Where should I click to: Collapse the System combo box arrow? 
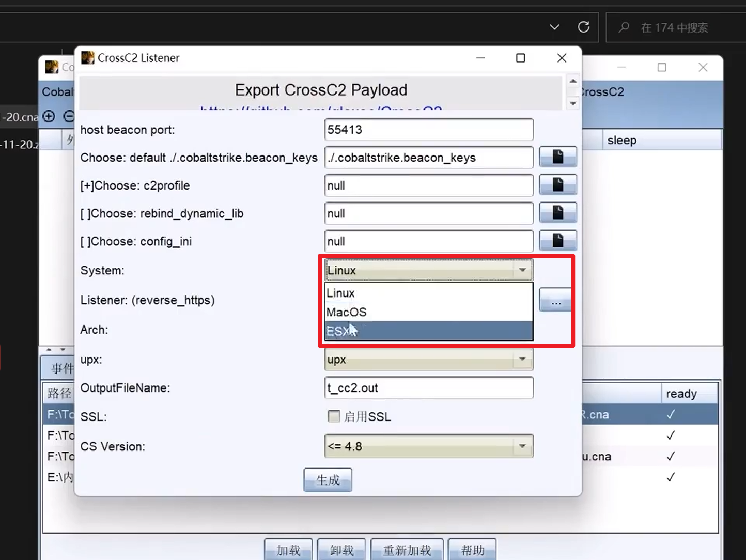522,270
